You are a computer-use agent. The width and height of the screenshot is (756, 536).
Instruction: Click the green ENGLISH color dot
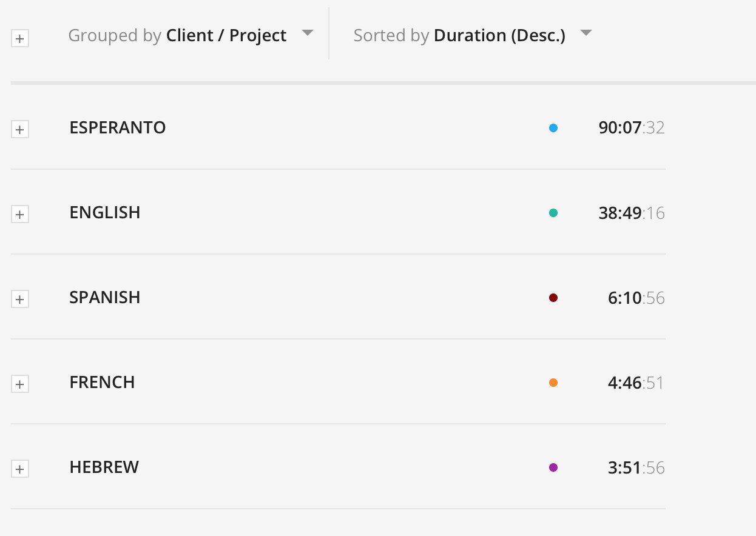click(553, 213)
